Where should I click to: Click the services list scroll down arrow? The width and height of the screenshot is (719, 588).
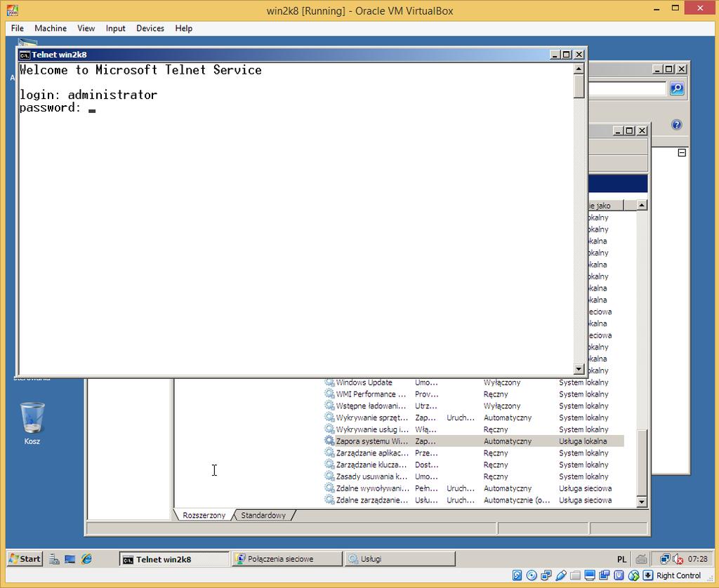click(x=642, y=502)
